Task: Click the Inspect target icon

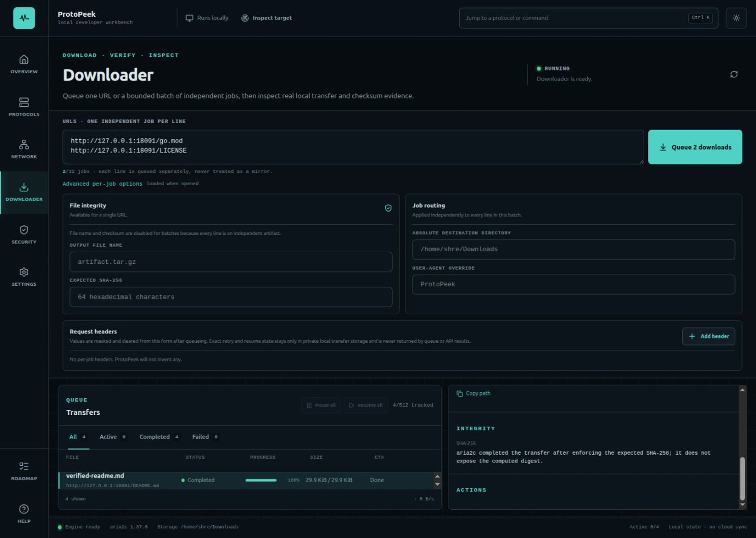Action: pos(245,18)
